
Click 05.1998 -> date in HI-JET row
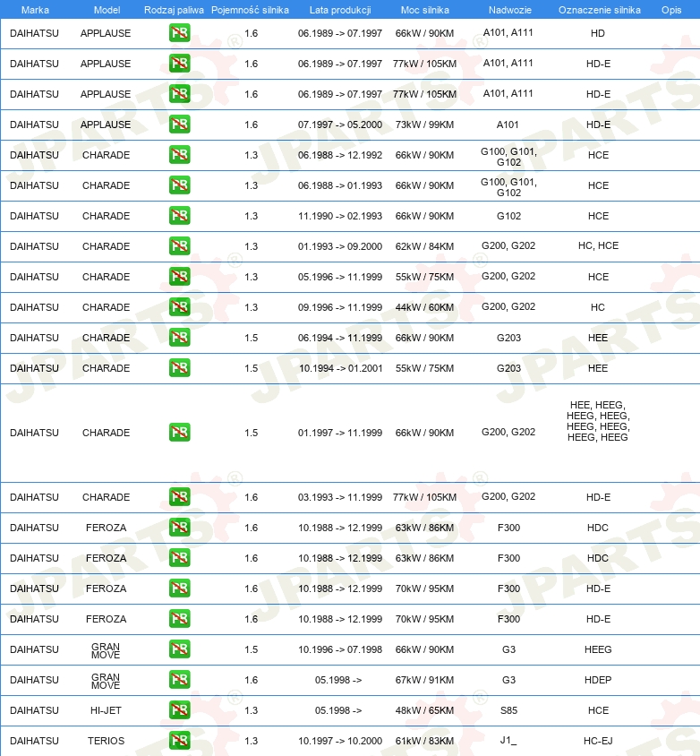338,710
